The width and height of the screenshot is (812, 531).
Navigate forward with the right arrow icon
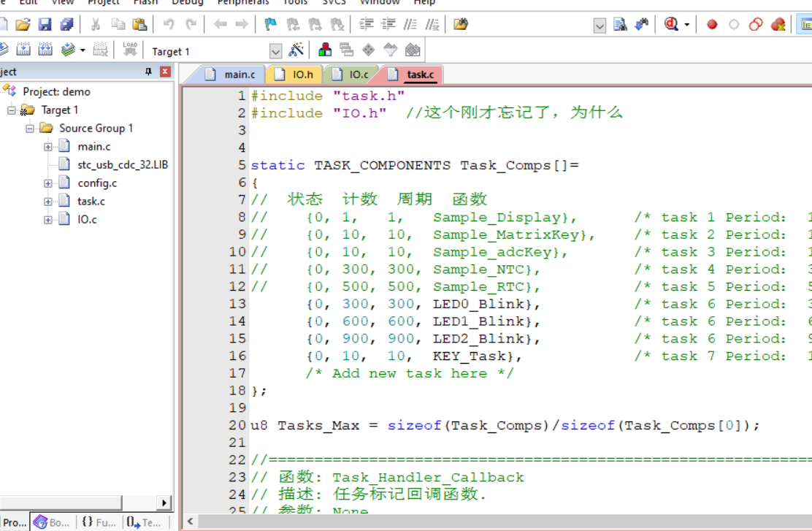click(242, 24)
